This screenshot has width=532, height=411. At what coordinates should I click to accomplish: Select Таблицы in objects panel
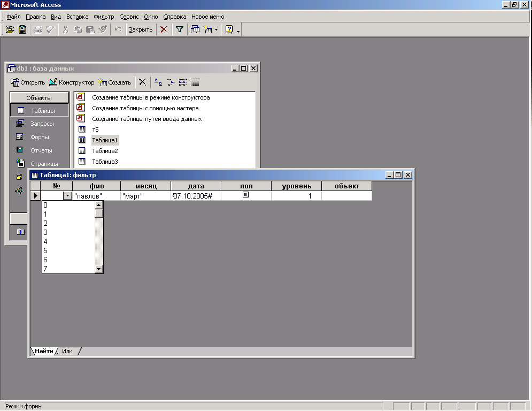point(40,111)
